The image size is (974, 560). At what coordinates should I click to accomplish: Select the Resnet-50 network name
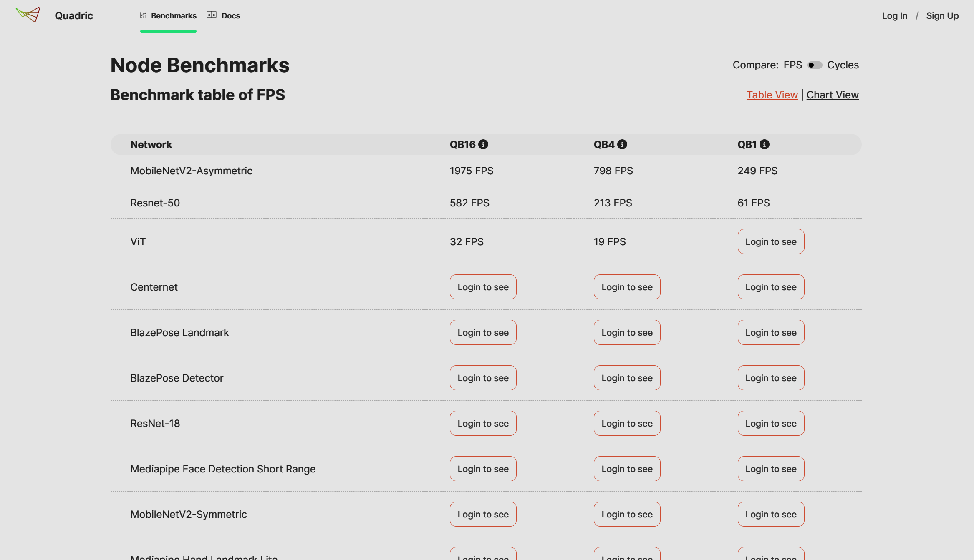point(155,203)
